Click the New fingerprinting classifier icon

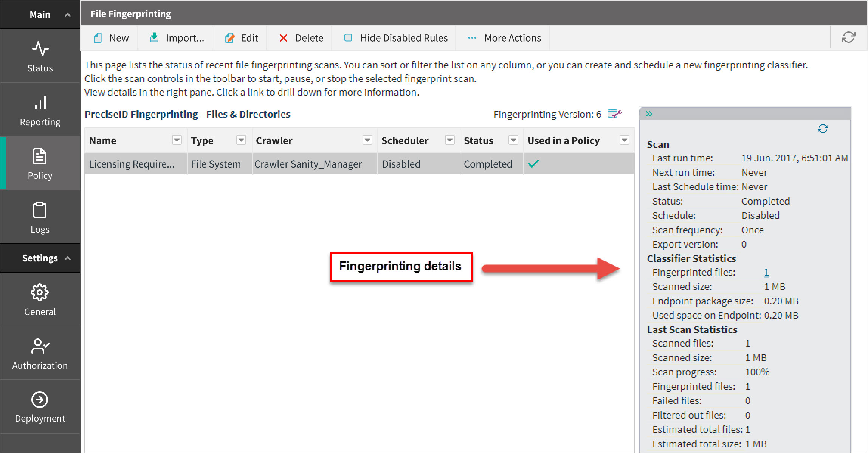(x=98, y=38)
